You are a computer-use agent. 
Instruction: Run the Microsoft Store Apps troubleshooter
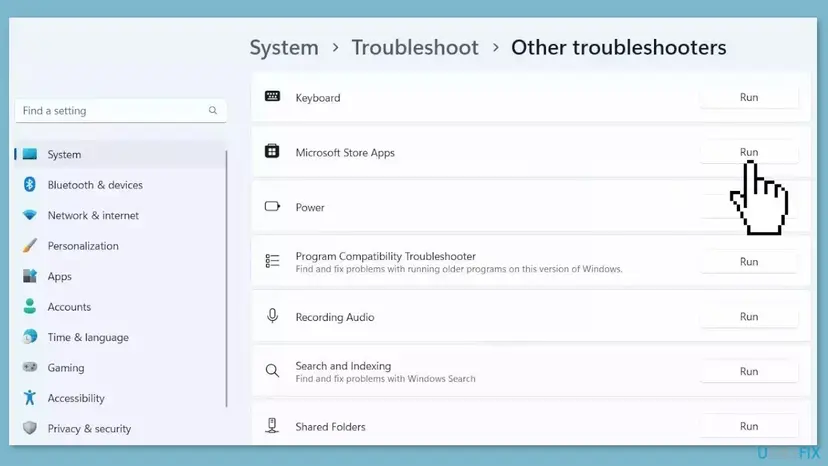click(x=749, y=152)
